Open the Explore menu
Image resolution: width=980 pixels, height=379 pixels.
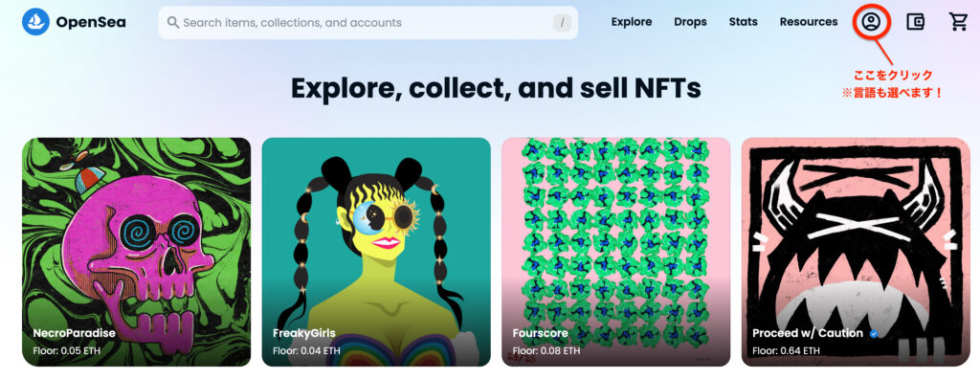pyautogui.click(x=632, y=22)
